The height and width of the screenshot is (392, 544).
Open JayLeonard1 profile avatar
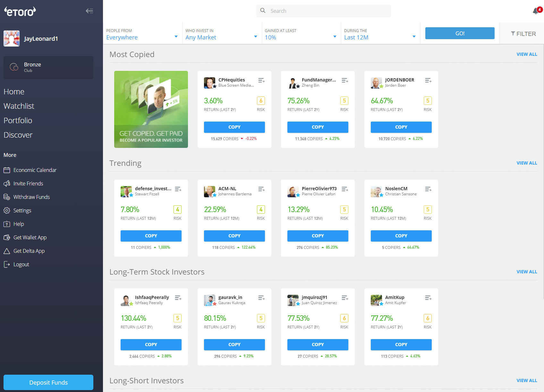coord(12,38)
